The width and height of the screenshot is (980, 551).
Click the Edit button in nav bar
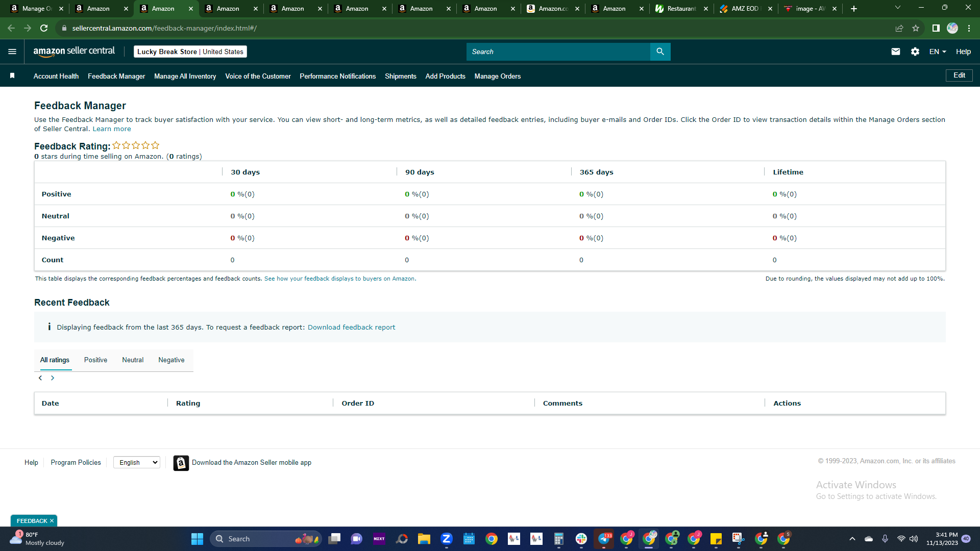coord(959,76)
